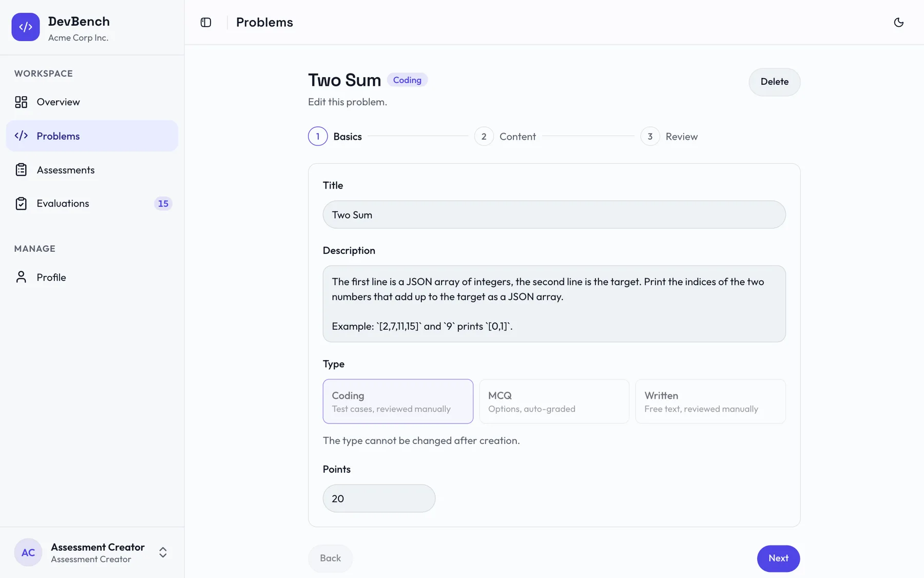The width and height of the screenshot is (924, 578).
Task: Click the Evaluations checklist icon
Action: point(21,203)
